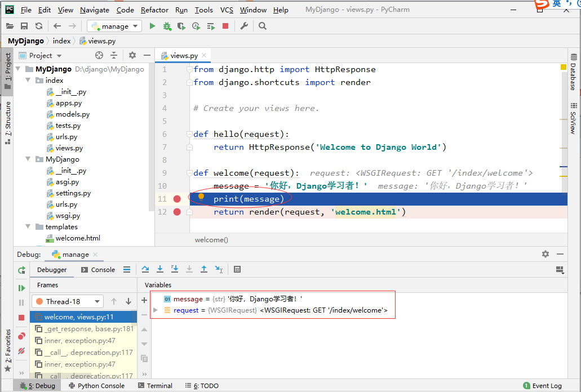Run manage with the green play icon
This screenshot has width=581, height=392.
(152, 26)
